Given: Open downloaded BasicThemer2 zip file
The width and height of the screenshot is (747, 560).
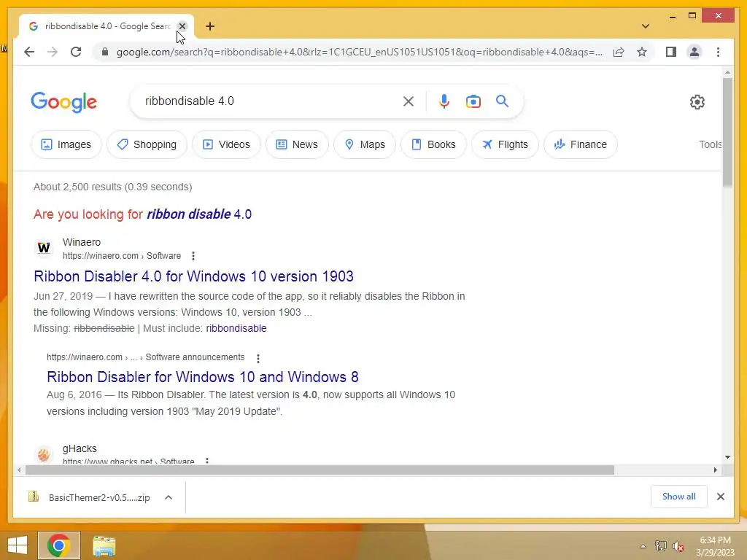Looking at the screenshot, I should (90, 497).
